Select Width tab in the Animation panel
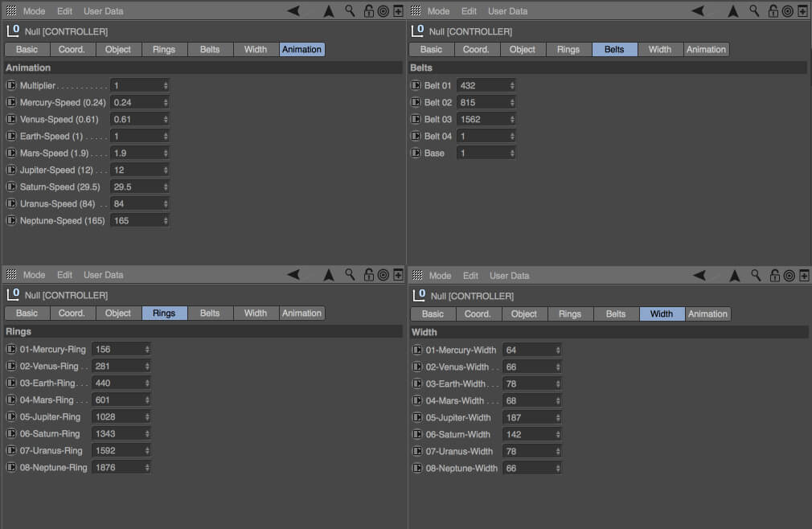The height and width of the screenshot is (529, 812). coord(256,49)
